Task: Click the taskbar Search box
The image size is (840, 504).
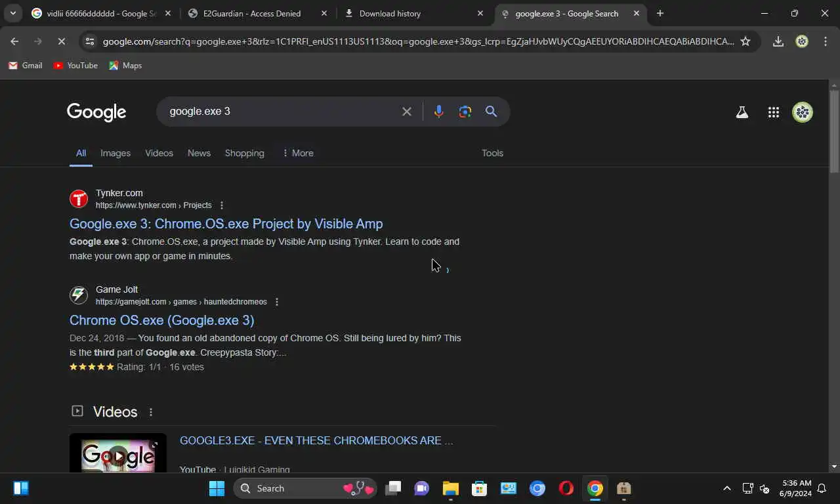Action: pyautogui.click(x=306, y=488)
